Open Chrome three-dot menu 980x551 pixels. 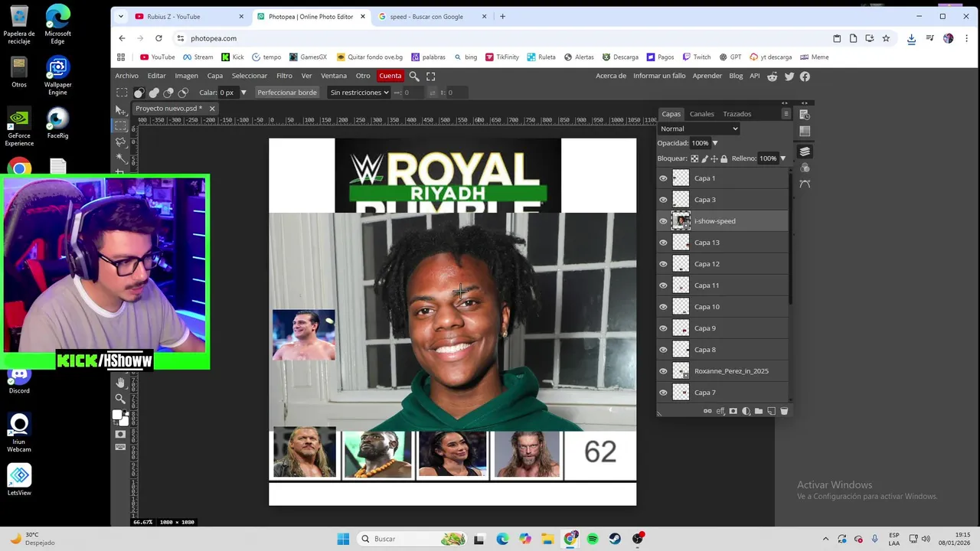click(968, 38)
